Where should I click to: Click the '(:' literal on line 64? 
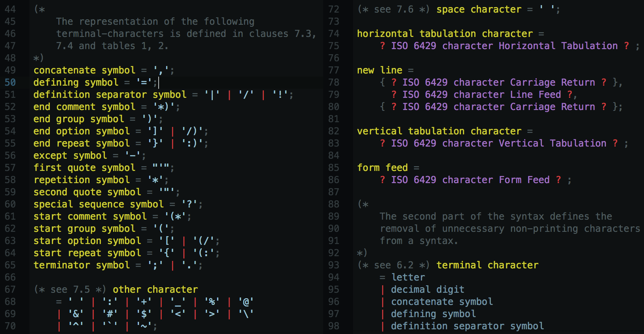tap(203, 253)
